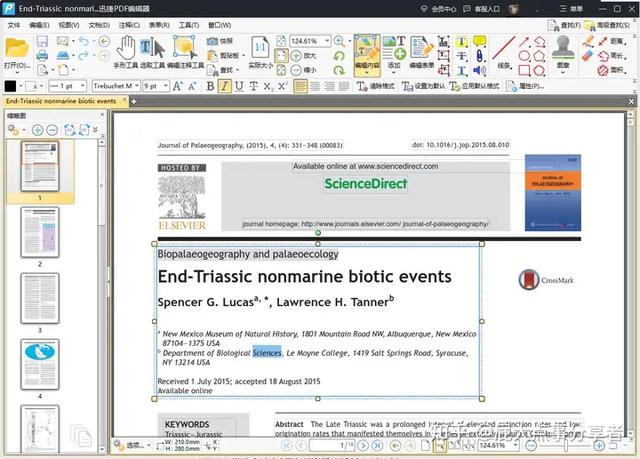Toggle Bold text formatting
This screenshot has height=459, width=640.
pos(211,86)
